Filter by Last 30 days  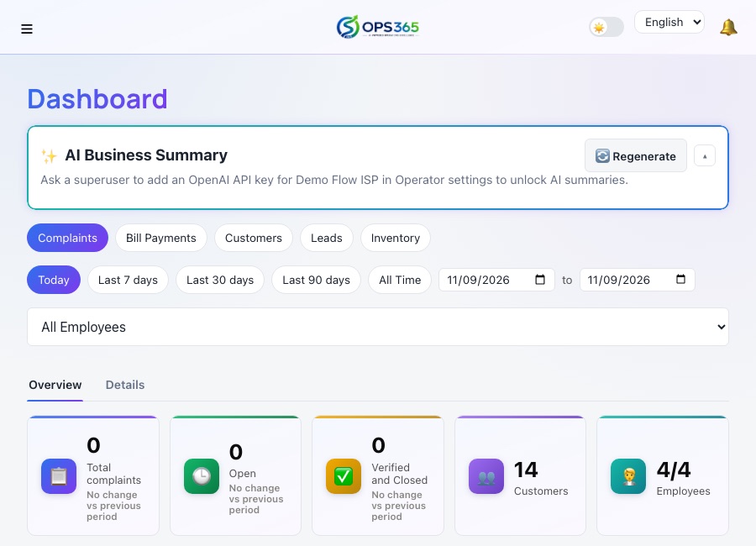(220, 280)
